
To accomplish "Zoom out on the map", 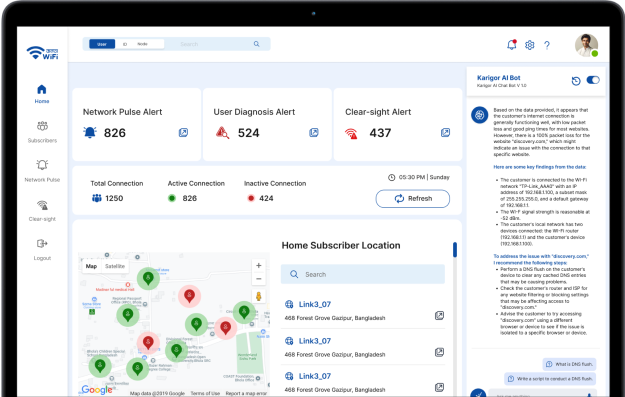I will tap(259, 279).
